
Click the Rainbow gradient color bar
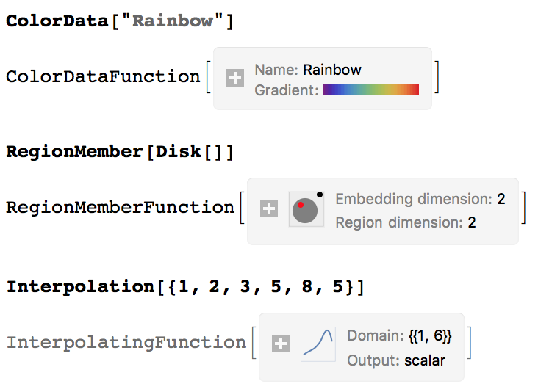[370, 90]
